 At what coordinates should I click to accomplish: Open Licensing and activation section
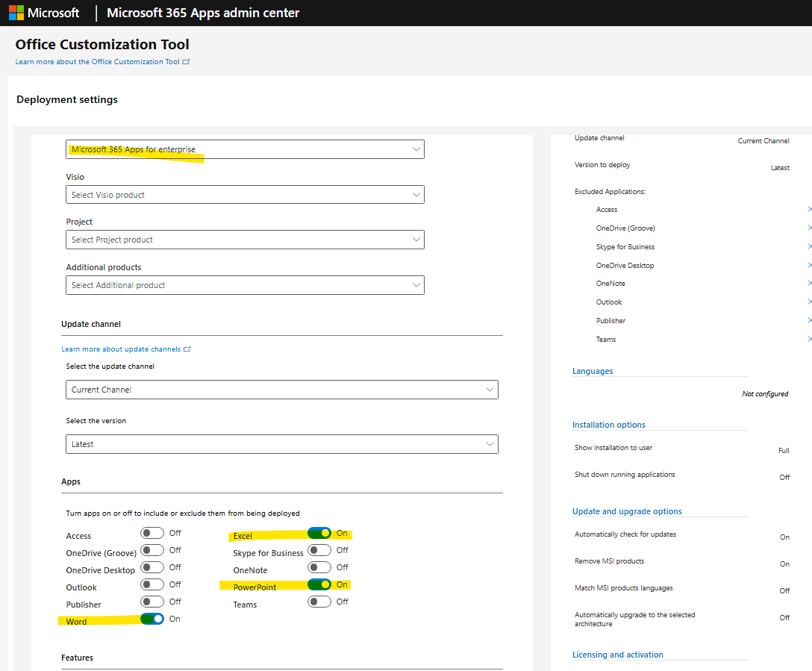pyautogui.click(x=617, y=655)
